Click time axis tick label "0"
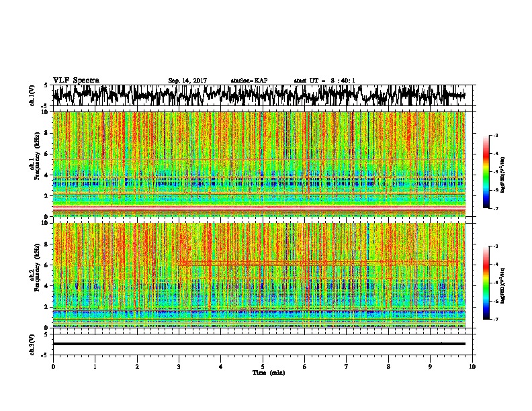532x411 pixels. coord(53,367)
